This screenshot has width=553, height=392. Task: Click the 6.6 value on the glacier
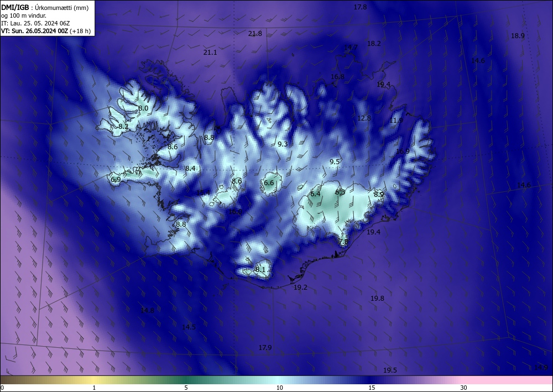[x=269, y=182]
